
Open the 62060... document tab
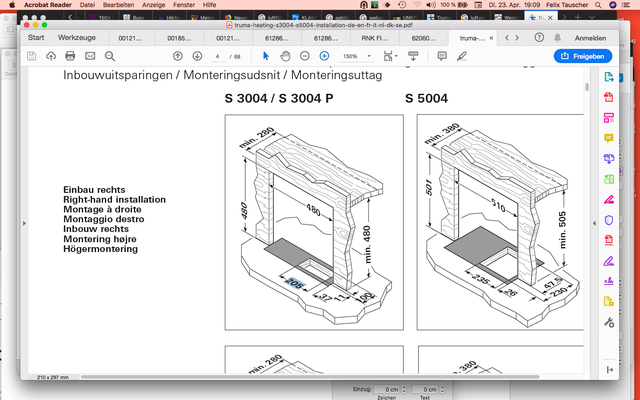pos(423,38)
